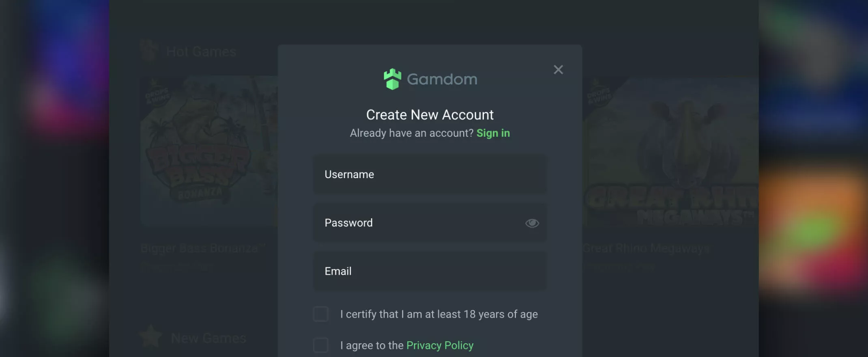Viewport: 868px width, 357px height.
Task: Click the Great Rhino Megaways title text
Action: coord(646,248)
